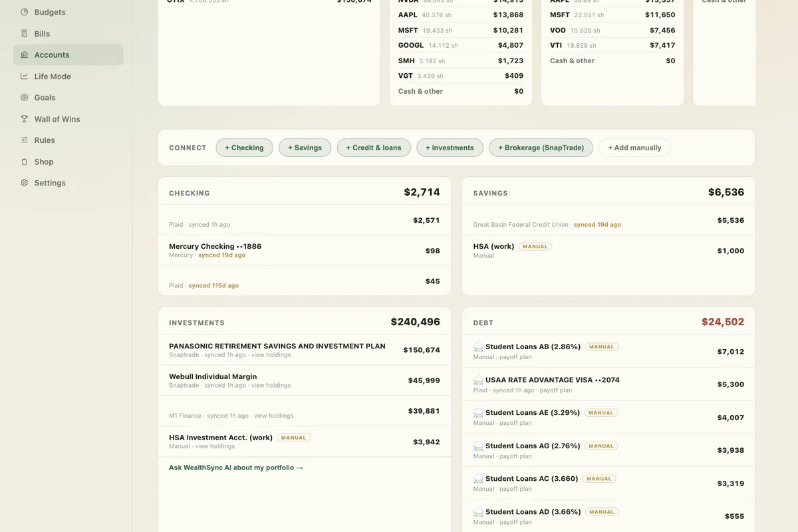Click icon beside Student Loans AB

(478, 347)
